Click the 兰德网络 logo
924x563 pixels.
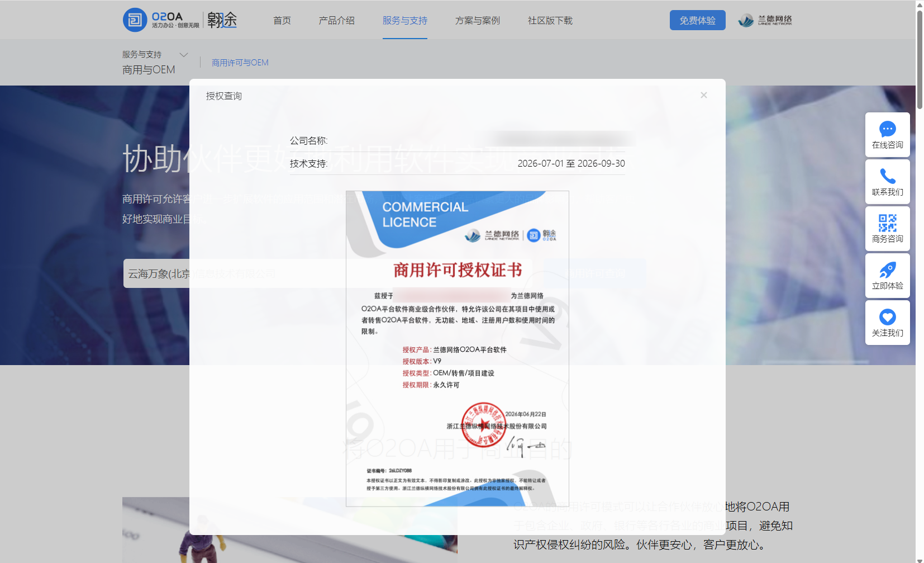(765, 21)
